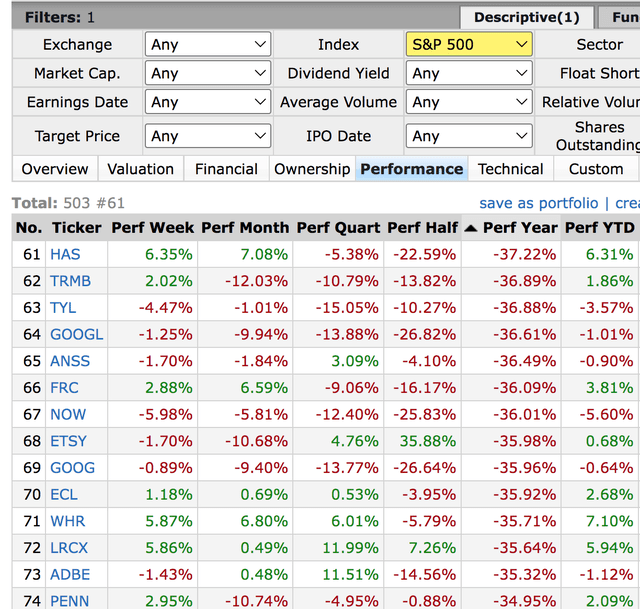
Task: Open the ADBE ticker link
Action: pos(70,574)
